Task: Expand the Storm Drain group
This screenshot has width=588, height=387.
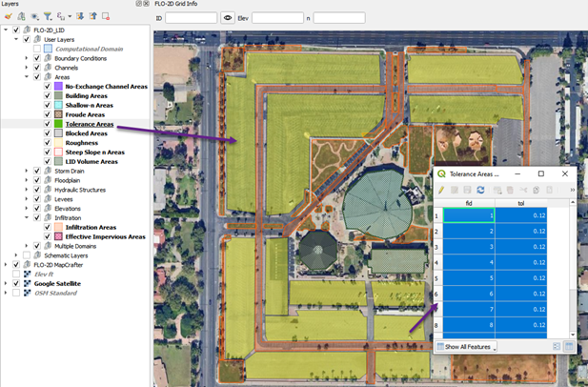Action: click(x=27, y=171)
